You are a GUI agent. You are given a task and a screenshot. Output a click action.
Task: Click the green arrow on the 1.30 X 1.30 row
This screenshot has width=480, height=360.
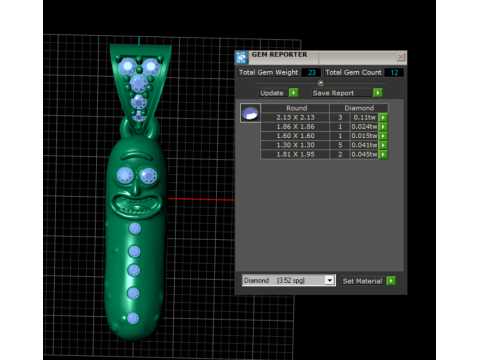tap(383, 145)
